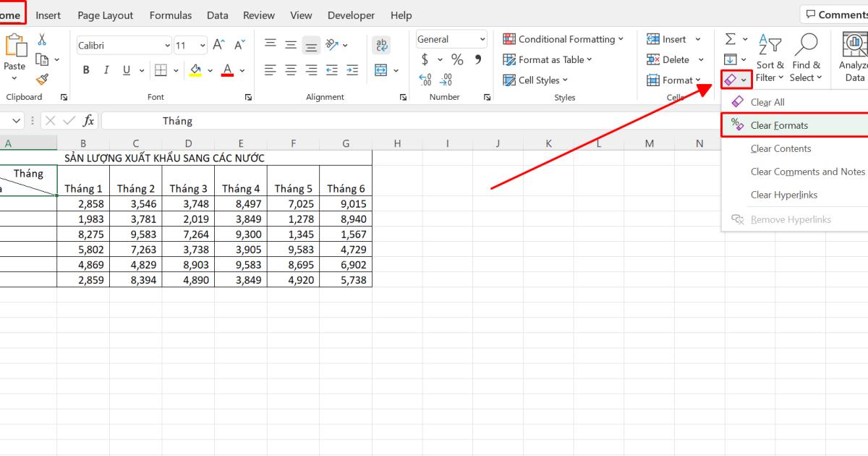Click the AutoSum icon
This screenshot has height=456, width=868.
731,38
